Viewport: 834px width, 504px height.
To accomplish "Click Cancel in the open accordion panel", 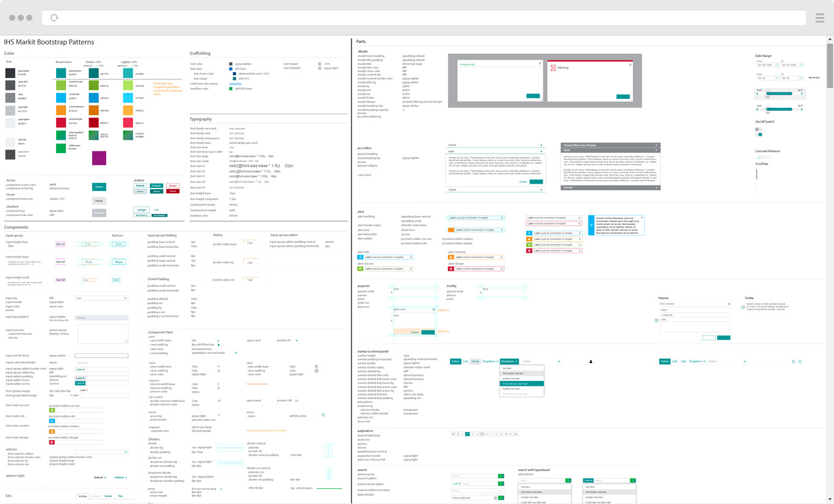I will tap(523, 182).
